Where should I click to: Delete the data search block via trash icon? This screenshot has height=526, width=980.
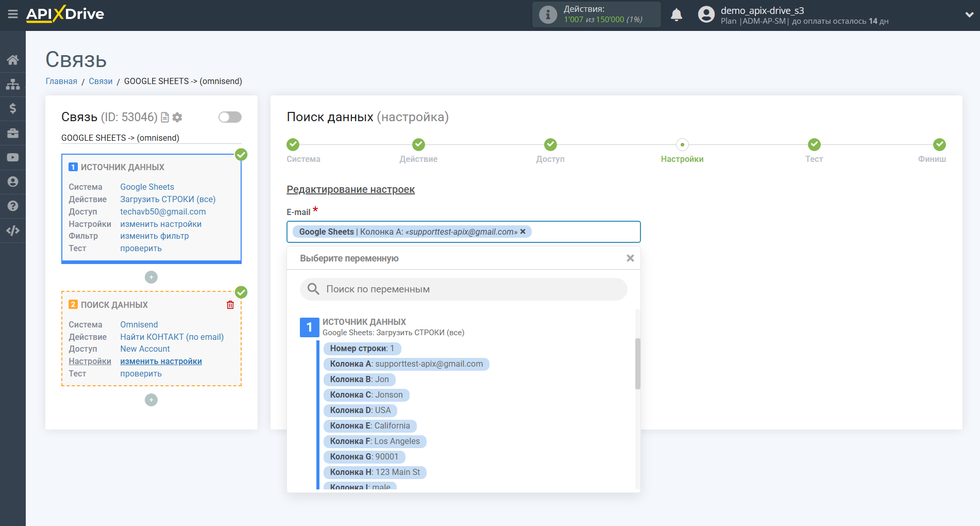[230, 305]
